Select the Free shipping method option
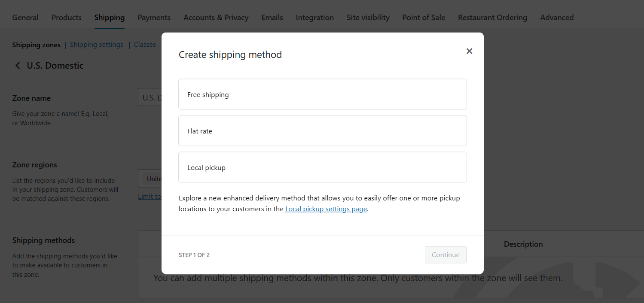644x303 pixels. [x=322, y=94]
